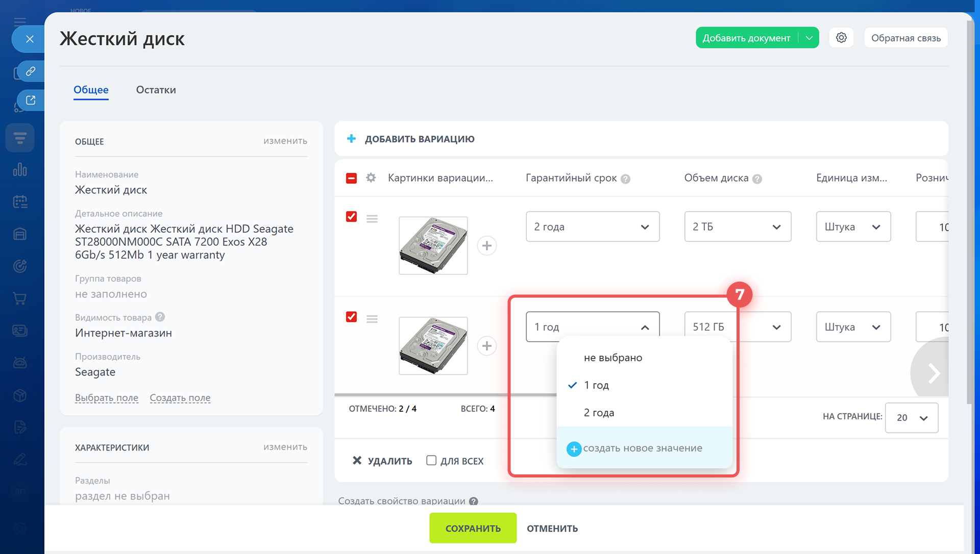Open column settings gear in table header
The image size is (980, 554).
tap(371, 178)
